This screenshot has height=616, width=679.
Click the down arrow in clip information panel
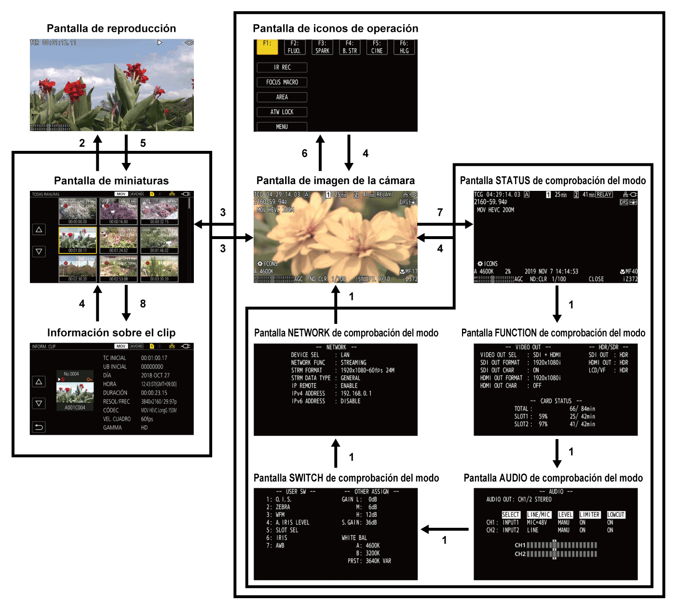[x=39, y=403]
